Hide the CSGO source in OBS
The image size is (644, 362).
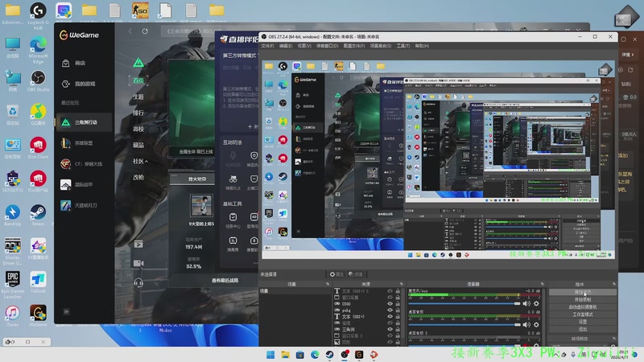click(390, 304)
